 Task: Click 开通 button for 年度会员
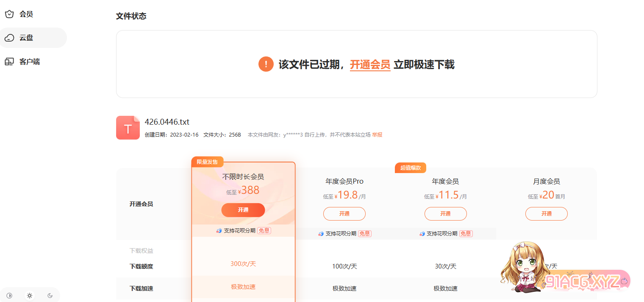point(445,214)
